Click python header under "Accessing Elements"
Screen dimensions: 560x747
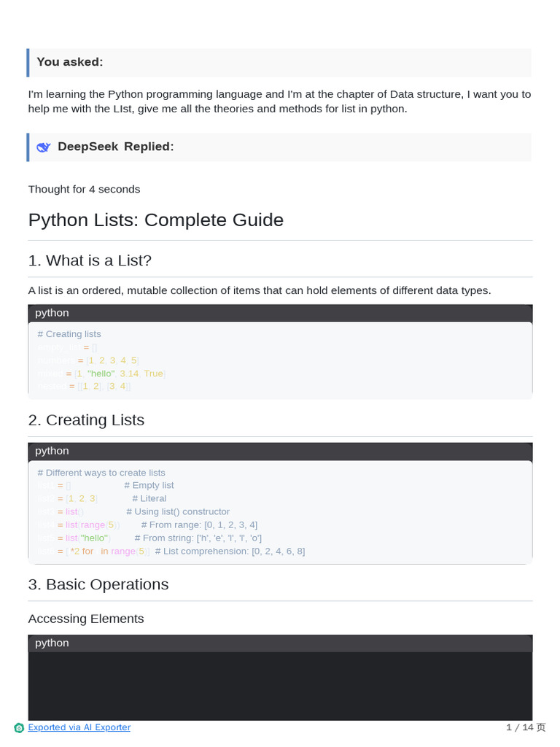52,643
